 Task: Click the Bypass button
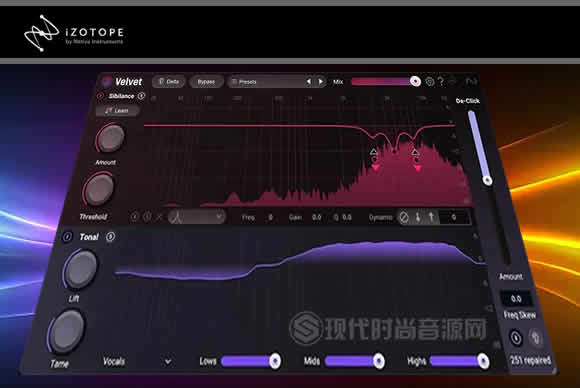point(206,82)
